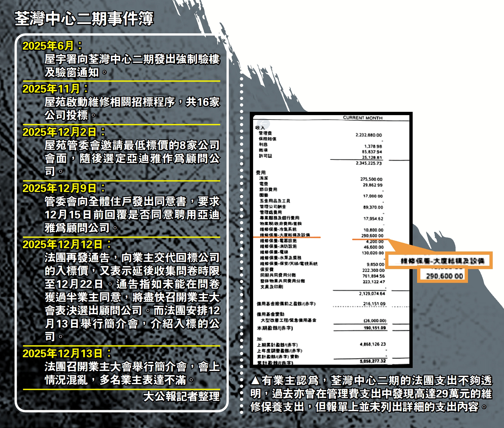Select the 管理費 amount 2,232,680.00
This screenshot has width=504, height=428.
368,135
